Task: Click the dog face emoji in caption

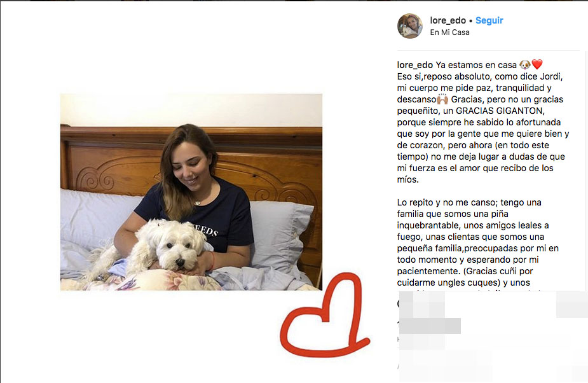Action: point(525,65)
